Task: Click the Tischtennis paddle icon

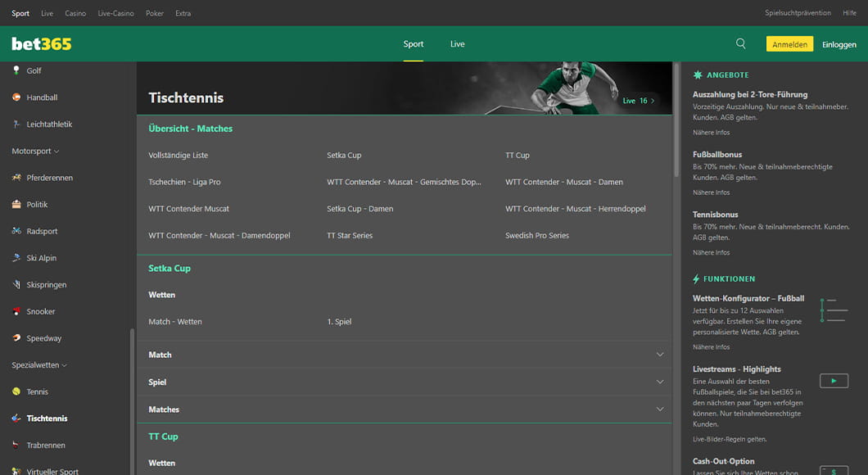Action: point(16,418)
